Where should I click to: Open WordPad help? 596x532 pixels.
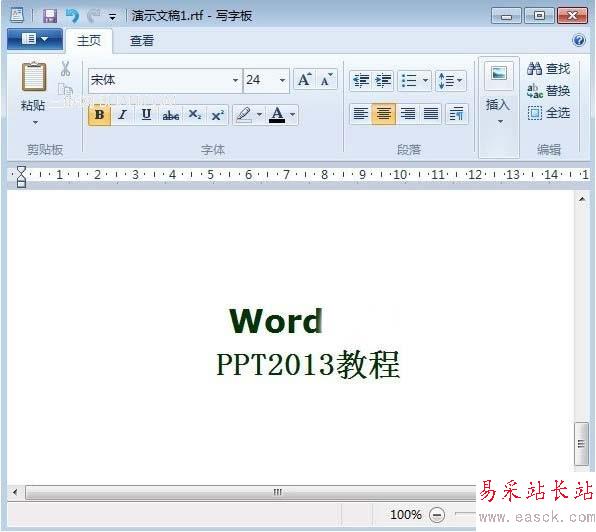[579, 40]
